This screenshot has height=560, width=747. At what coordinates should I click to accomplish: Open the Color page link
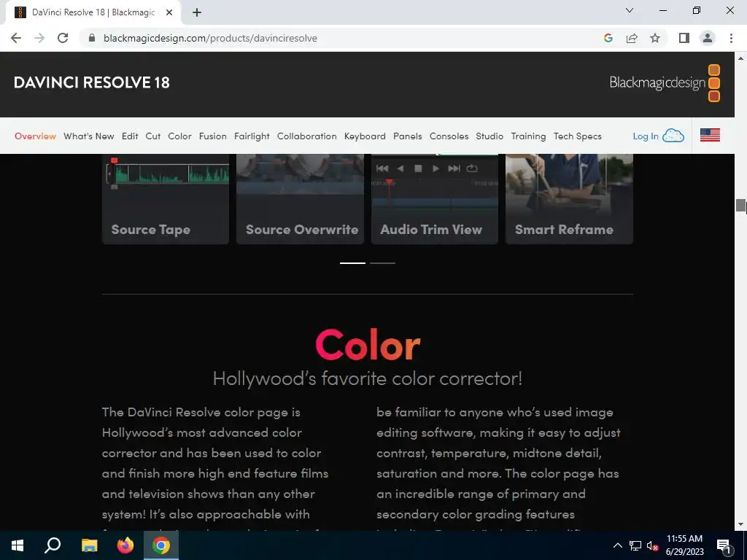179,136
